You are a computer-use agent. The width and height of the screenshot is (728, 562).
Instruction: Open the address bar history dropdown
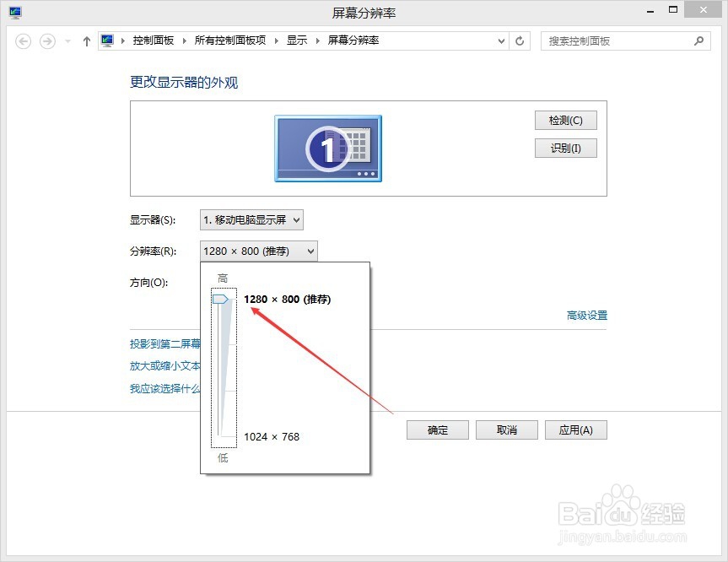(x=501, y=41)
